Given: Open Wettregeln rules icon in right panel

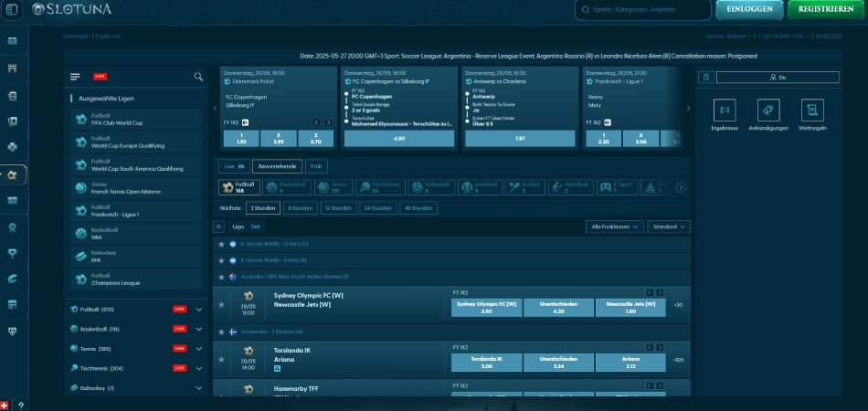Looking at the screenshot, I should coord(812,111).
